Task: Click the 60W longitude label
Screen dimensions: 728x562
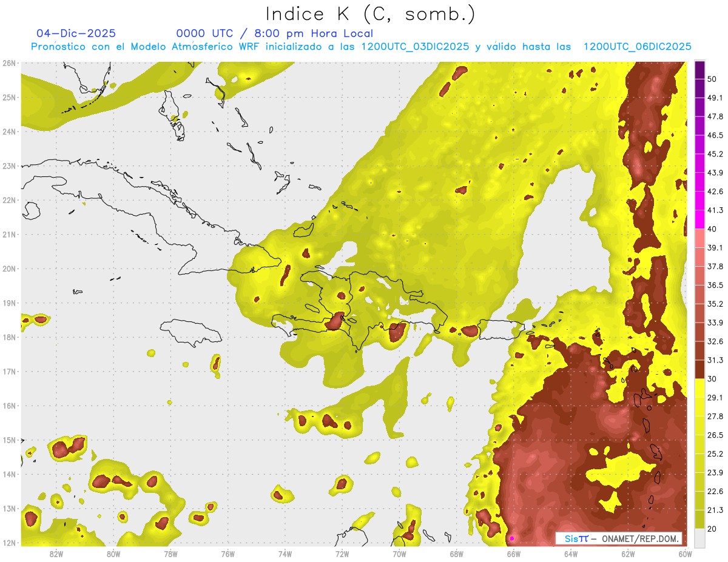Action: click(x=685, y=554)
